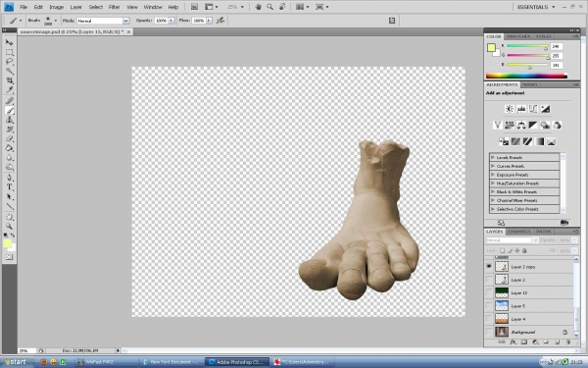Open the Image menu
Image resolution: width=588 pixels, height=368 pixels.
(57, 7)
